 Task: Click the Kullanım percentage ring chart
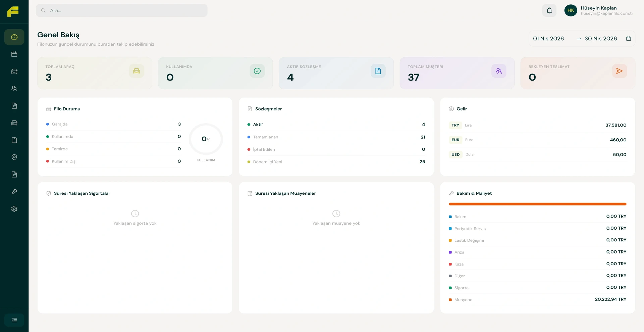(x=206, y=139)
